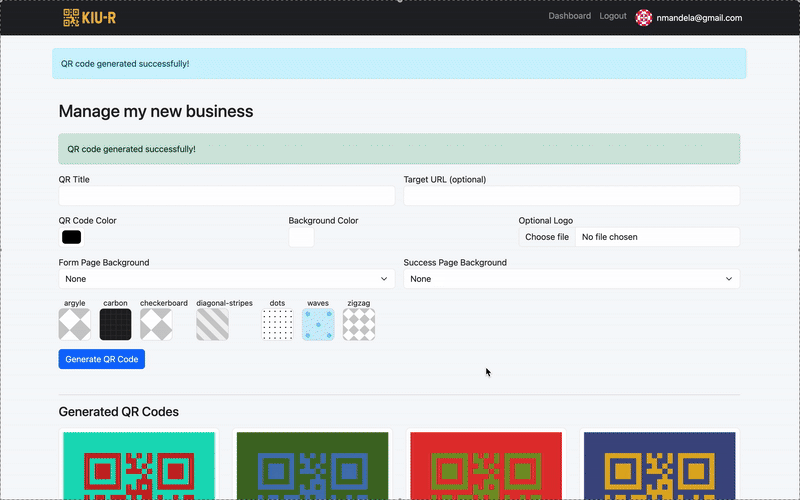The image size is (800, 500).
Task: Focus the QR Title input field
Action: pyautogui.click(x=227, y=196)
